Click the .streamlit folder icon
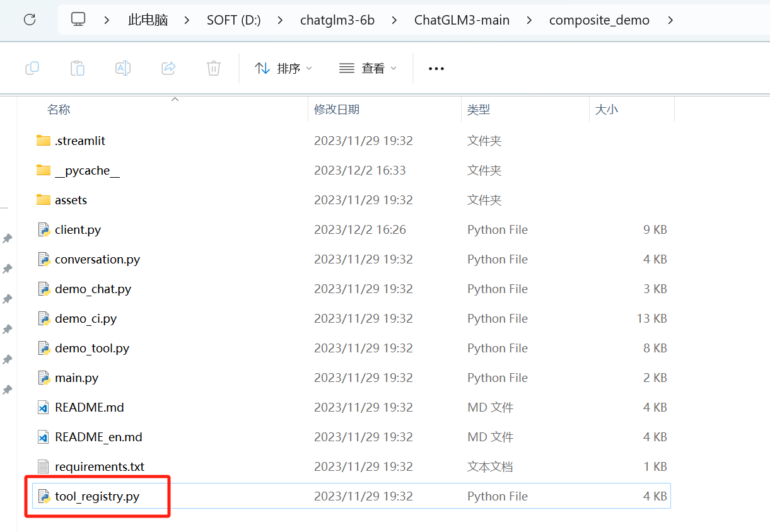The image size is (770, 532). point(44,141)
